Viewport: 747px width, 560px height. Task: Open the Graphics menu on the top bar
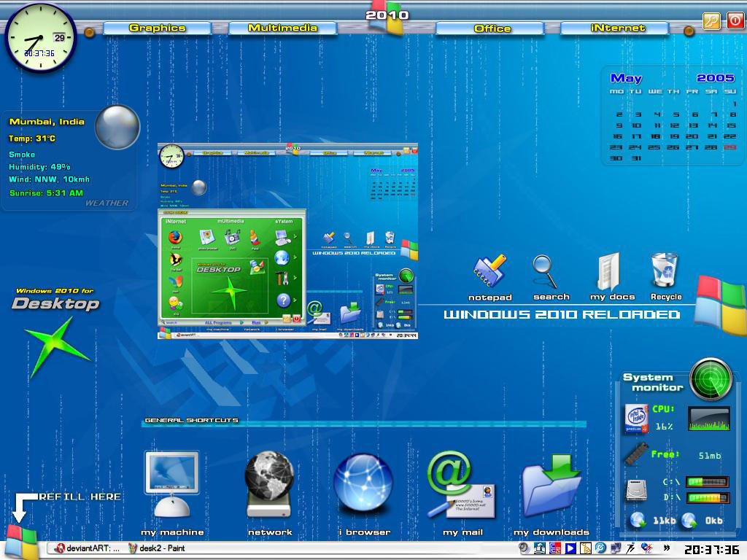(158, 28)
